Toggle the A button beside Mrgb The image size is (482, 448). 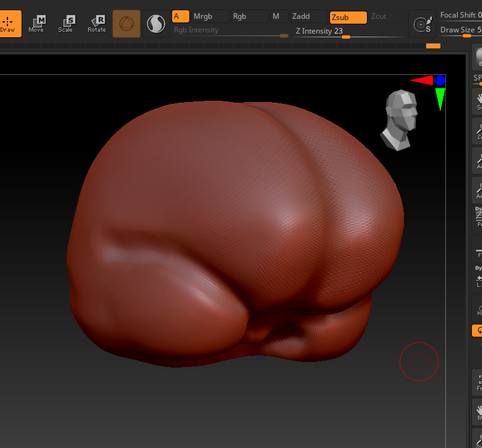180,16
